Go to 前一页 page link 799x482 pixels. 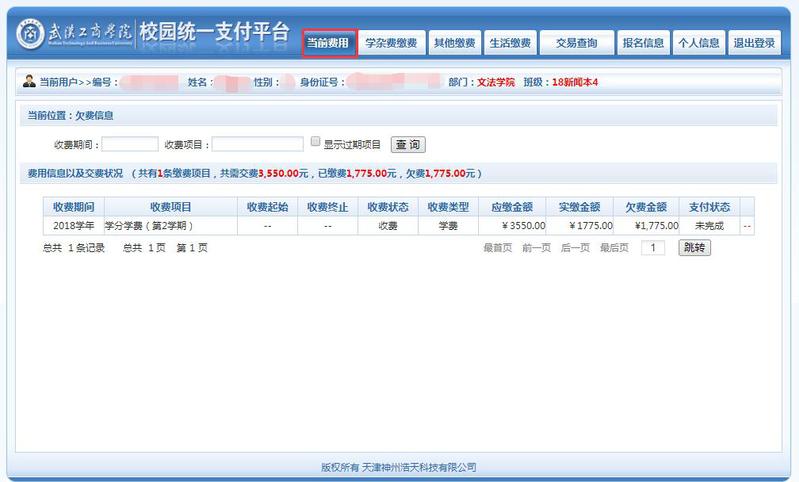click(536, 247)
